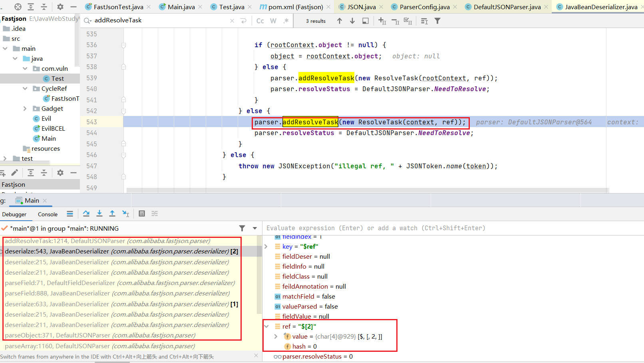This screenshot has height=363, width=644.
Task: Hide the Project panel with minus icon
Action: click(x=74, y=7)
